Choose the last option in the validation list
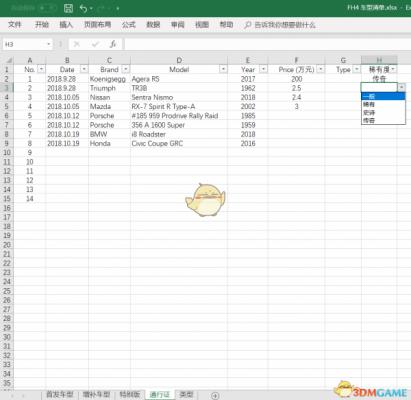This screenshot has width=411, height=400. pyautogui.click(x=383, y=120)
